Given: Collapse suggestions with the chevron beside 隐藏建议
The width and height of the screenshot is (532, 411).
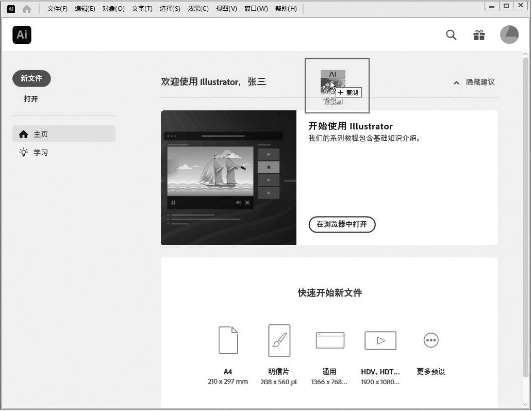Looking at the screenshot, I should point(457,83).
